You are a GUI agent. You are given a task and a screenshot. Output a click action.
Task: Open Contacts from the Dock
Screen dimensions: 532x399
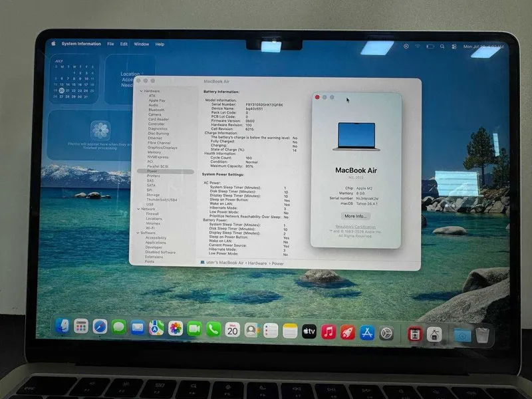click(x=252, y=330)
